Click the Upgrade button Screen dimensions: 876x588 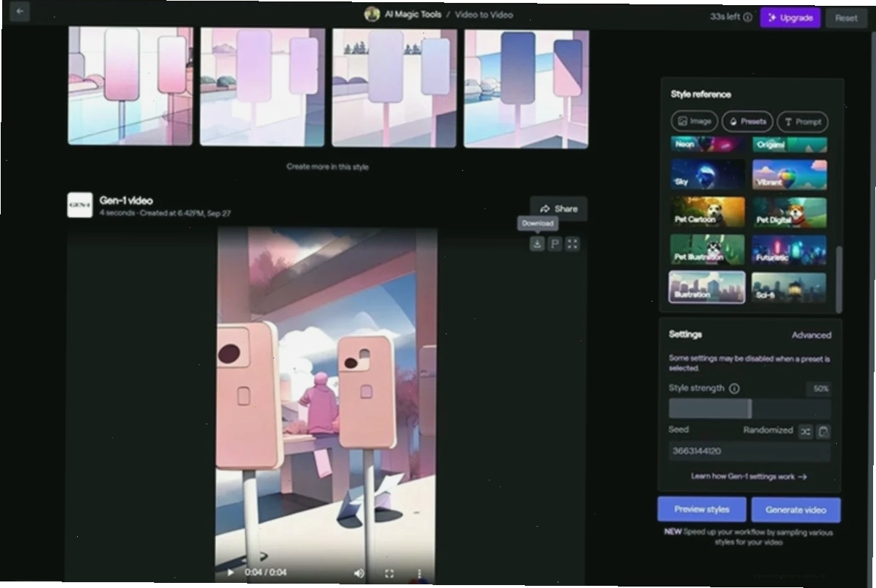(790, 17)
